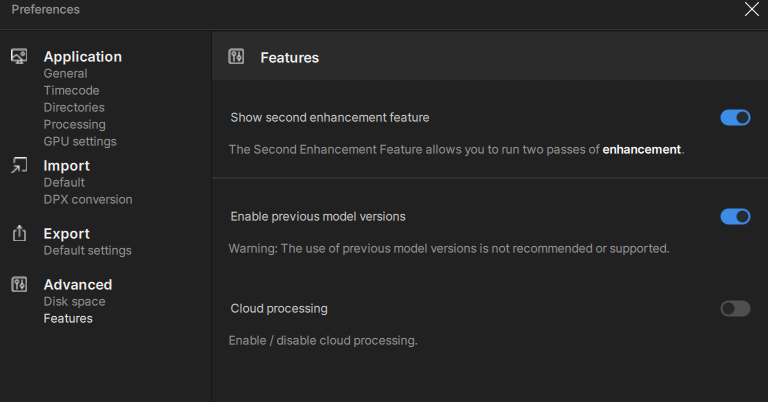Show Disk space preferences
768x402 pixels.
pos(74,302)
